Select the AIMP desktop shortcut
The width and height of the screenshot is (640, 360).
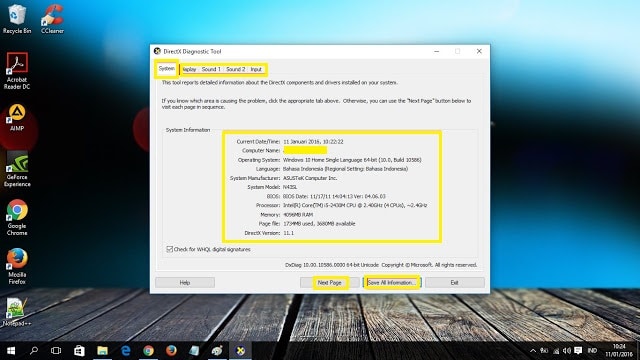click(17, 118)
